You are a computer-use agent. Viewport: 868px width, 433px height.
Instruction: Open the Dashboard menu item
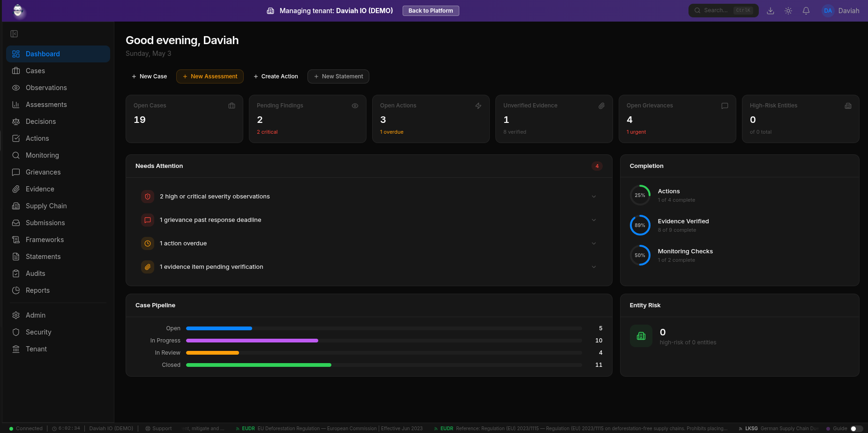pos(58,54)
